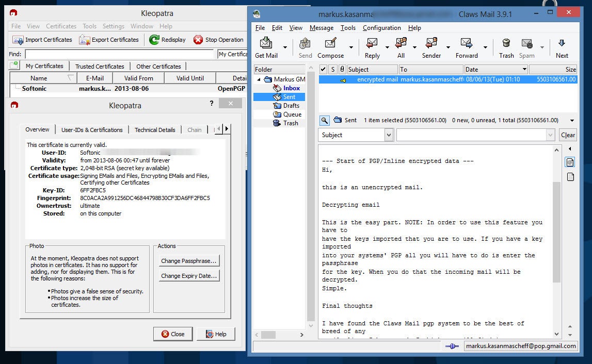Click the Forward message icon
The image size is (592, 364).
(x=466, y=44)
